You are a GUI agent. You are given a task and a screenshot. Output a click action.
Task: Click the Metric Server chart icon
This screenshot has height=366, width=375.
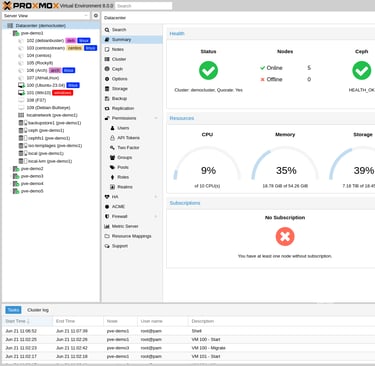coord(107,226)
